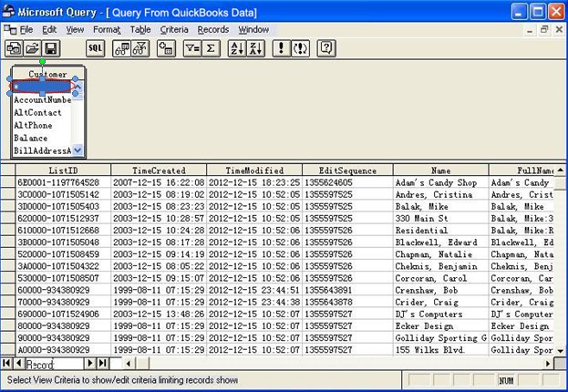Image resolution: width=568 pixels, height=392 pixels.
Task: Run the query with Query Now exclamation icon
Action: 282,48
